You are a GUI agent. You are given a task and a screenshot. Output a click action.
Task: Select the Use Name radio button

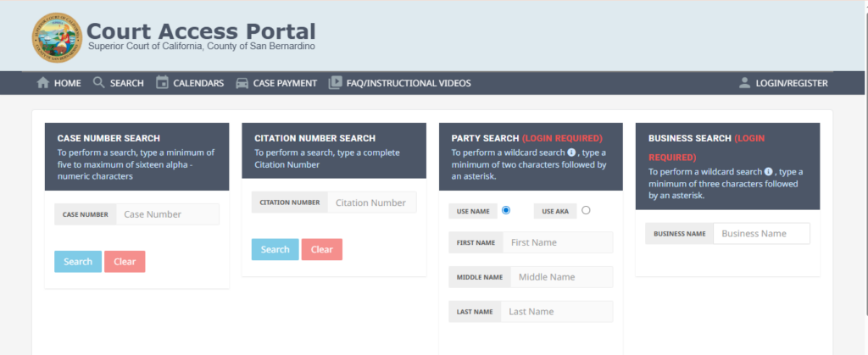pyautogui.click(x=506, y=210)
